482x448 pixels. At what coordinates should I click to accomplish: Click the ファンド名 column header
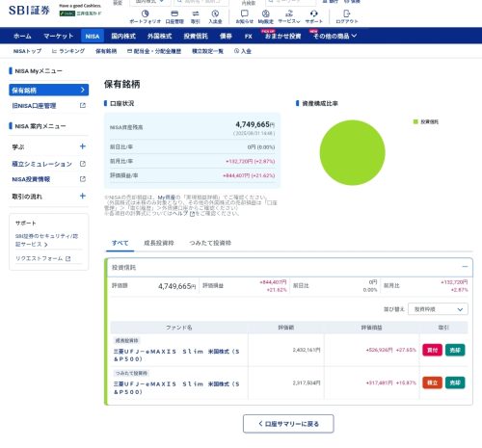coord(178,328)
